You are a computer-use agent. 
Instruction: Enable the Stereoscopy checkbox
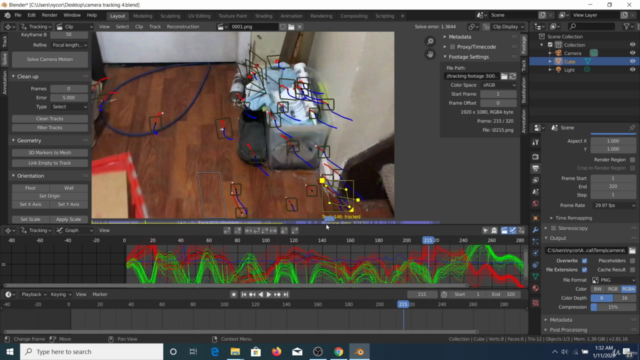[x=553, y=228]
